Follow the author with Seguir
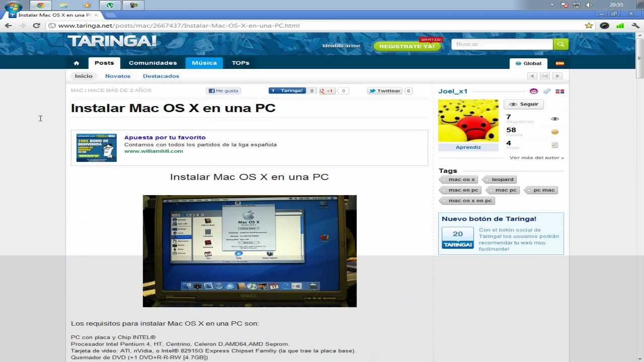Image resolution: width=644 pixels, height=362 pixels. point(524,104)
